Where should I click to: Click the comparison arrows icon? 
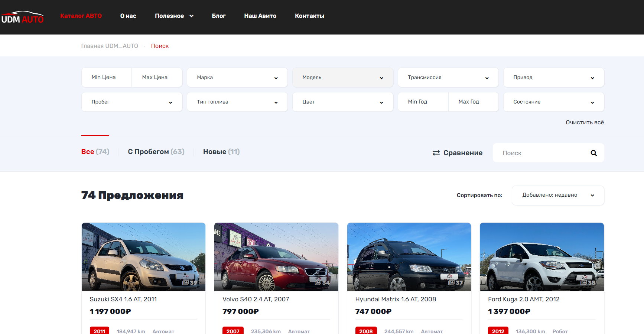(436, 153)
